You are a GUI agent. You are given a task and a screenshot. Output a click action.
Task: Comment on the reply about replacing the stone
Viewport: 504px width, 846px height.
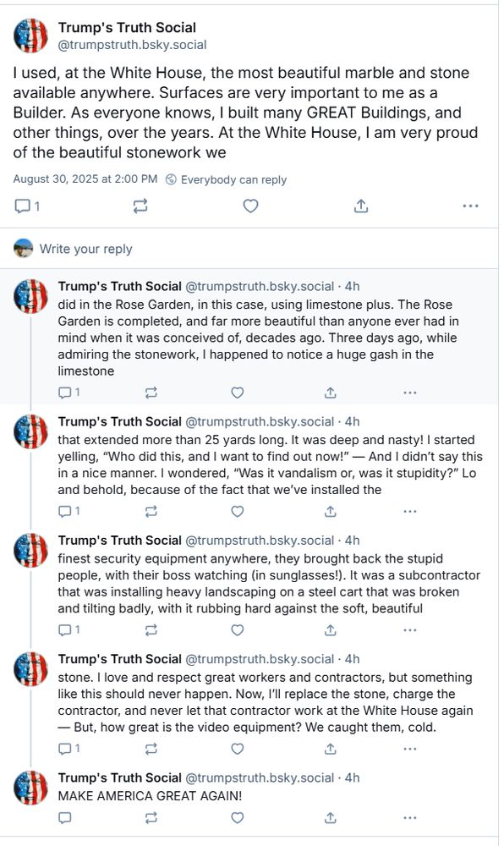69,749
